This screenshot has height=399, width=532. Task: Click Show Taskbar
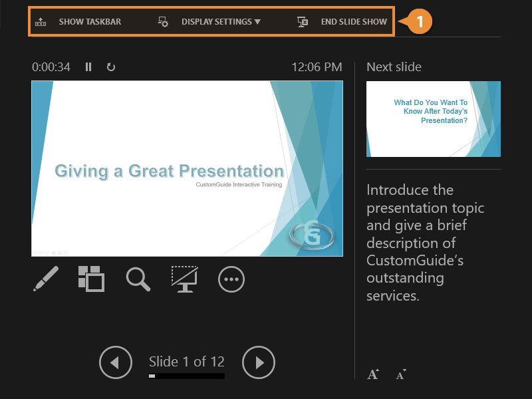pos(90,21)
